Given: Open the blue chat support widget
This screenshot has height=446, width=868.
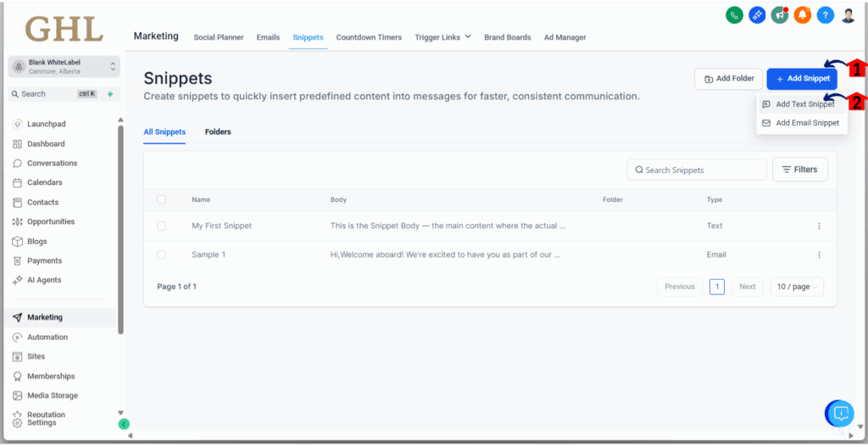Looking at the screenshot, I should (841, 413).
